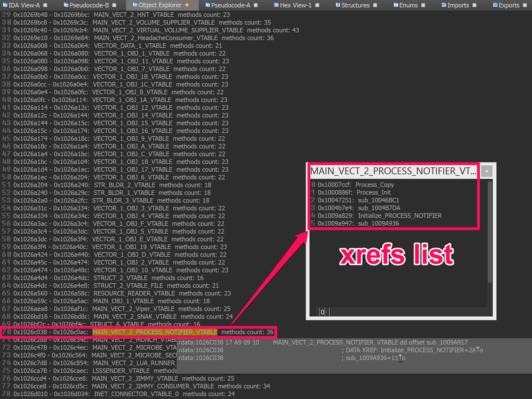Select Process_Copy in the xrefs popup
Viewport: 532px width, 399px height.
pyautogui.click(x=374, y=185)
